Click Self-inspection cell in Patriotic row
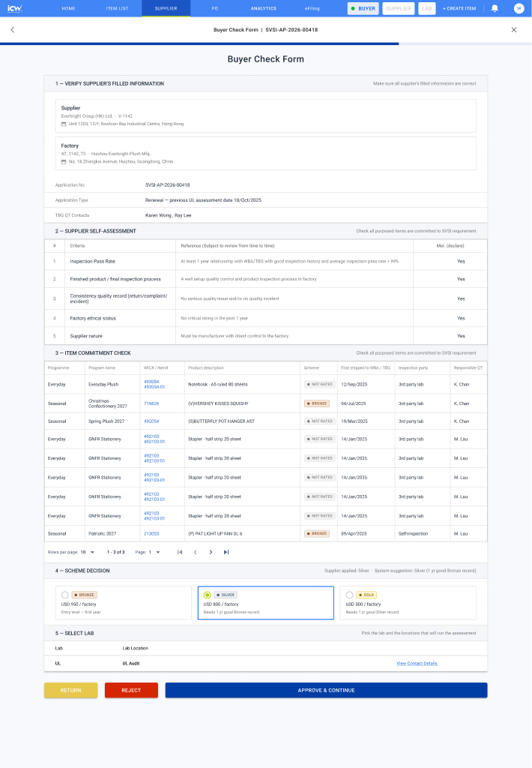The image size is (532, 768). click(x=413, y=533)
